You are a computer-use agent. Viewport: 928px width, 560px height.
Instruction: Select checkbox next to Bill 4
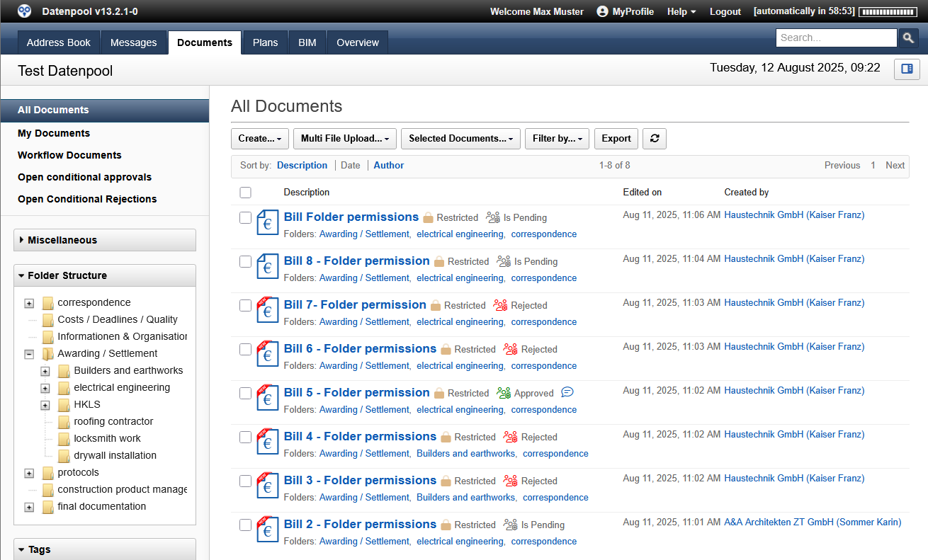[x=245, y=438]
